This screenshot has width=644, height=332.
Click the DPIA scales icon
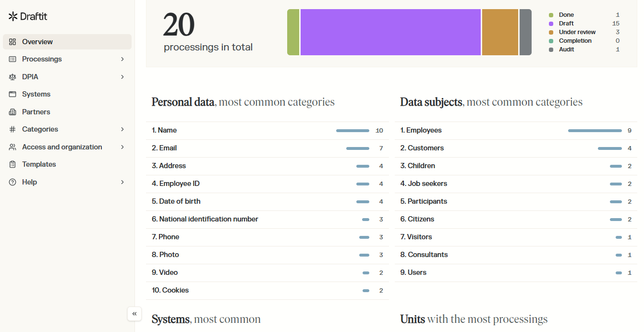click(12, 77)
